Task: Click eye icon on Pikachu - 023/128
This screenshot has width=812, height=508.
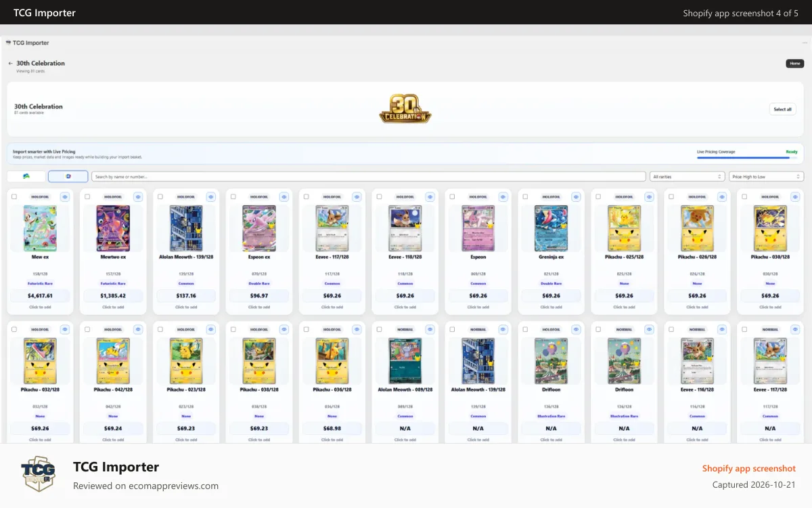Action: point(211,329)
